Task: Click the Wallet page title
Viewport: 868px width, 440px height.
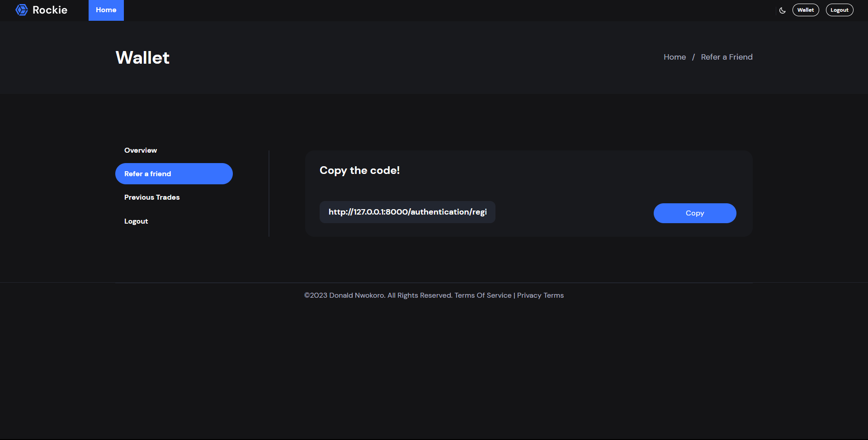Action: pyautogui.click(x=142, y=58)
